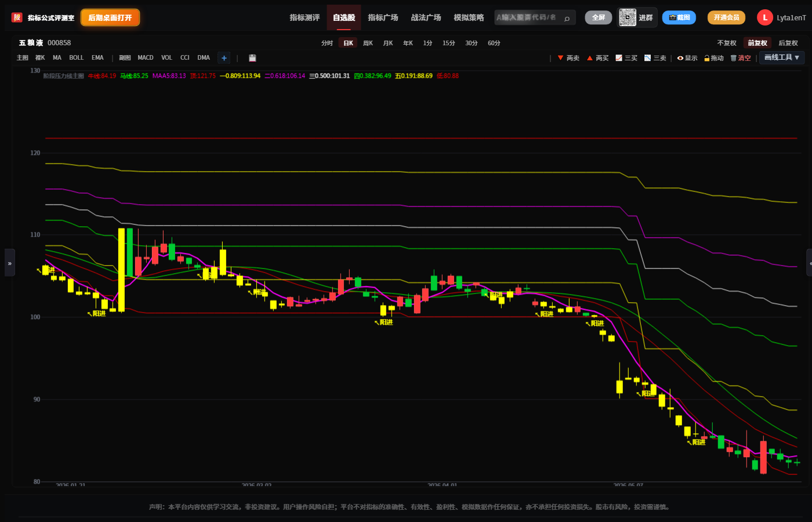This screenshot has height=522, width=812.
Task: Switch to 60分 timeframe
Action: point(494,43)
